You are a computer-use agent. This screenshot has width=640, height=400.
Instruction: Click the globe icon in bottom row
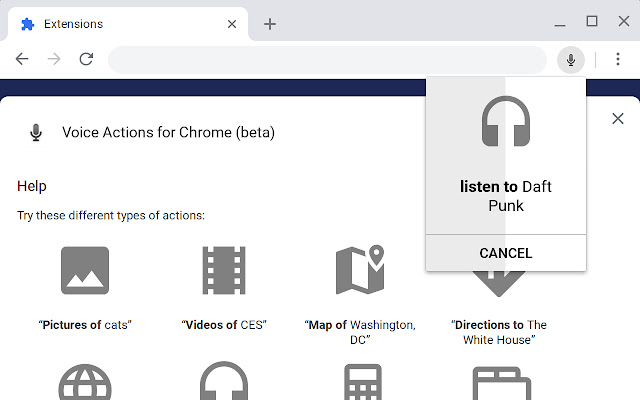coord(85,383)
